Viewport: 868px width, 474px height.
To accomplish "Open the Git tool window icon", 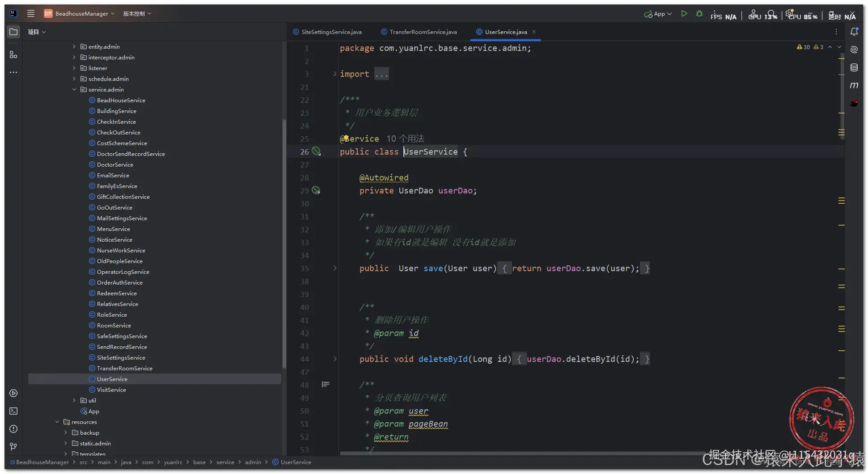I will (13, 446).
